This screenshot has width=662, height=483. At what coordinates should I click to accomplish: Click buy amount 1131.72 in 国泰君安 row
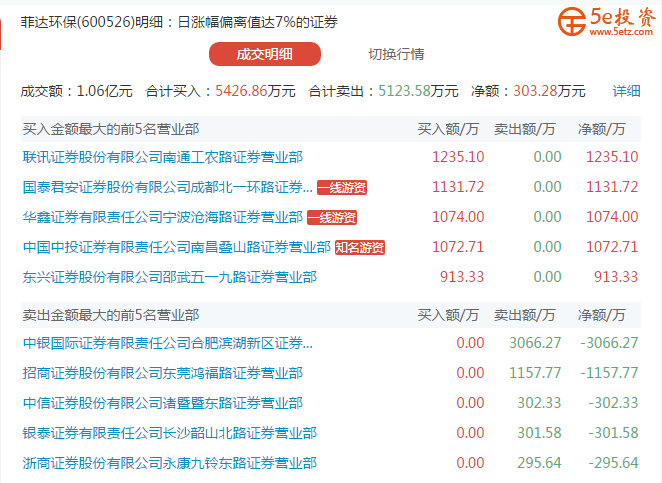point(458,187)
